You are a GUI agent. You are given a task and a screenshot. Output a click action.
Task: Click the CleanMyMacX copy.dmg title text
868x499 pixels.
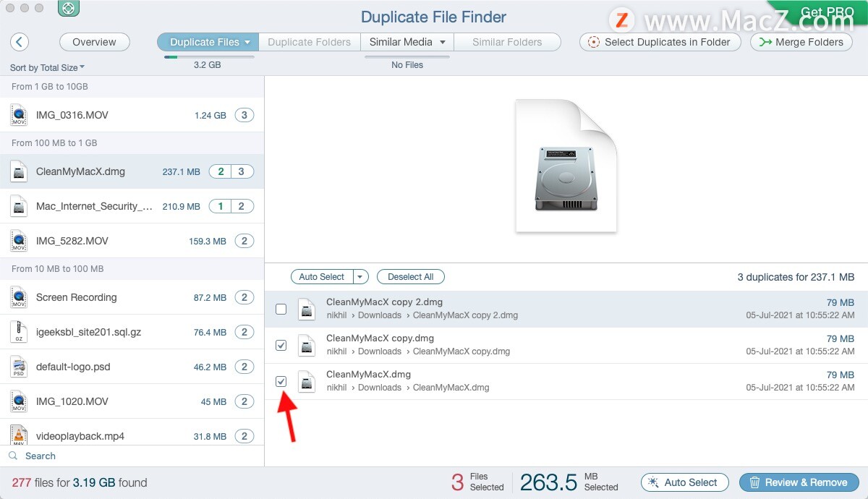coord(380,338)
